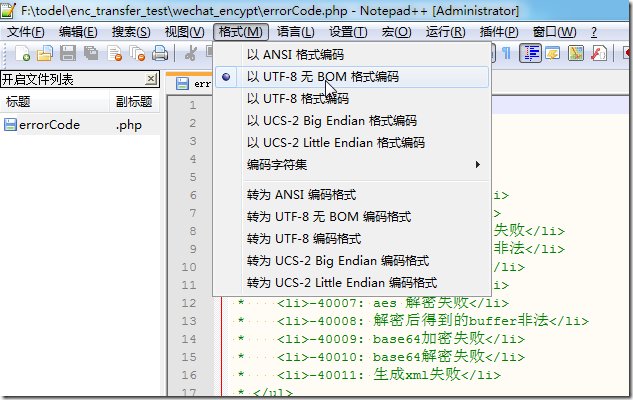The image size is (633, 400).
Task: Open the 宏(O) menu
Action: 396,32
